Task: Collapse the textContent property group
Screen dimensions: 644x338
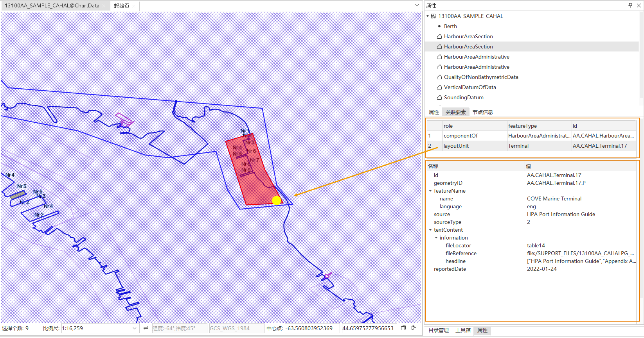Action: (430, 230)
